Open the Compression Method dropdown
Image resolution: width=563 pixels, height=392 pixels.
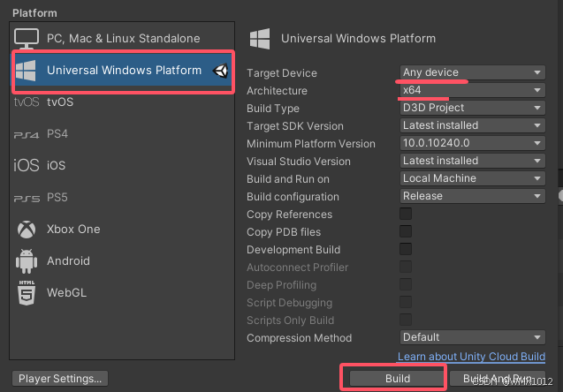[473, 337]
